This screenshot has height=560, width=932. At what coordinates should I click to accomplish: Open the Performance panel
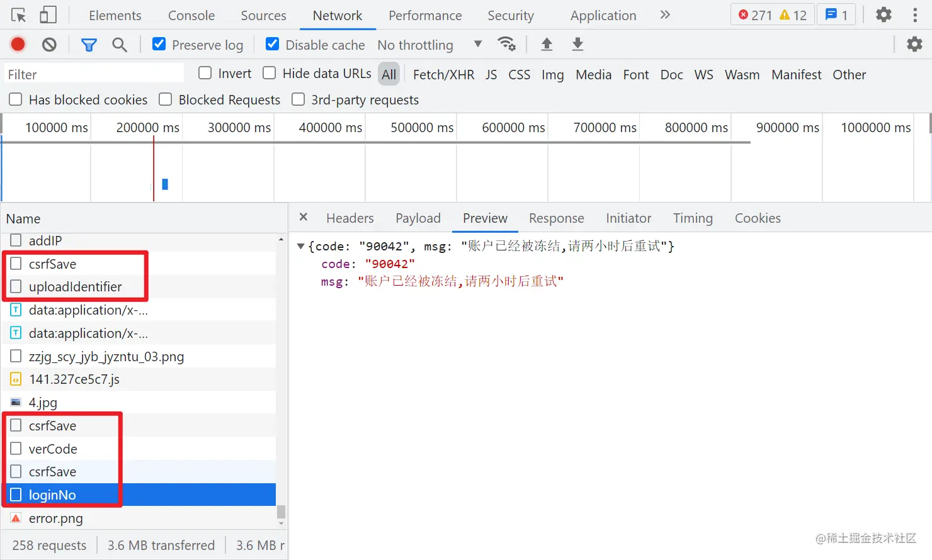(425, 15)
